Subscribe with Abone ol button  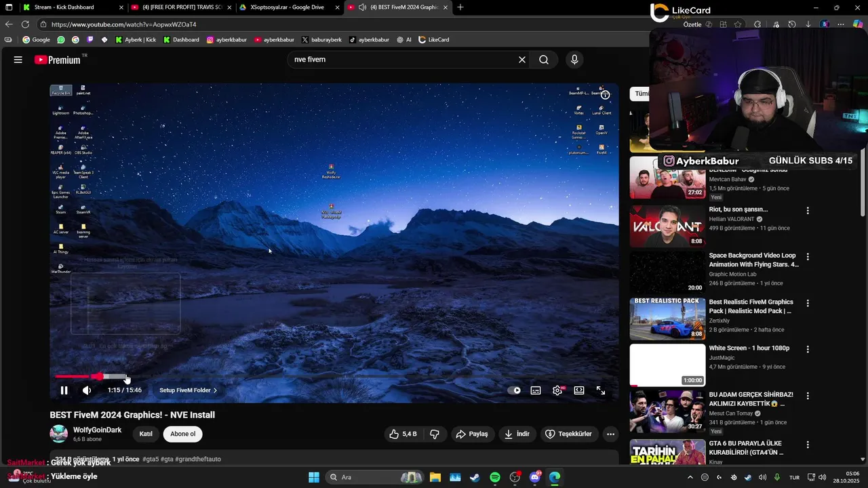(x=182, y=434)
